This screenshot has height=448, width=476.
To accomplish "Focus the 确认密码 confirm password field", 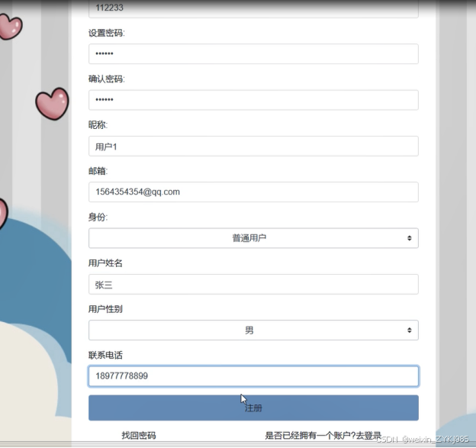I will (x=253, y=100).
